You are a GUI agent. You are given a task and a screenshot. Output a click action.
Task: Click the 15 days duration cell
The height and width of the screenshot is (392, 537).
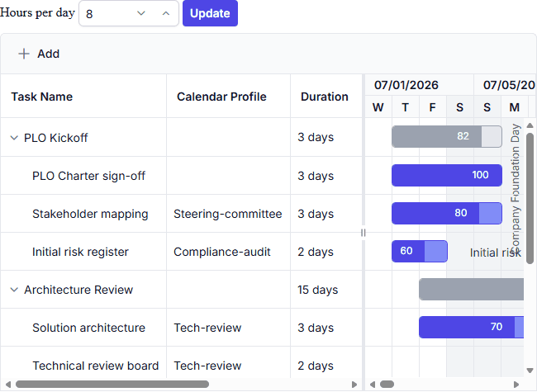[x=326, y=290]
